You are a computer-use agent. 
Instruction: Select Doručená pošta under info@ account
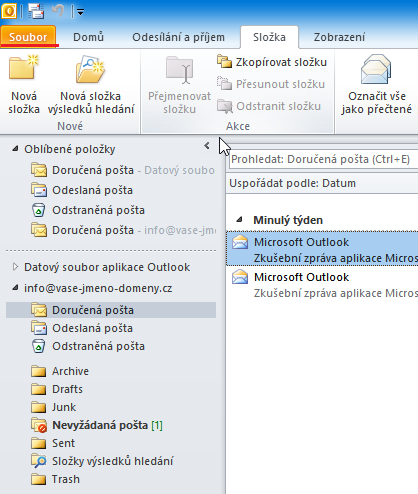point(111,310)
